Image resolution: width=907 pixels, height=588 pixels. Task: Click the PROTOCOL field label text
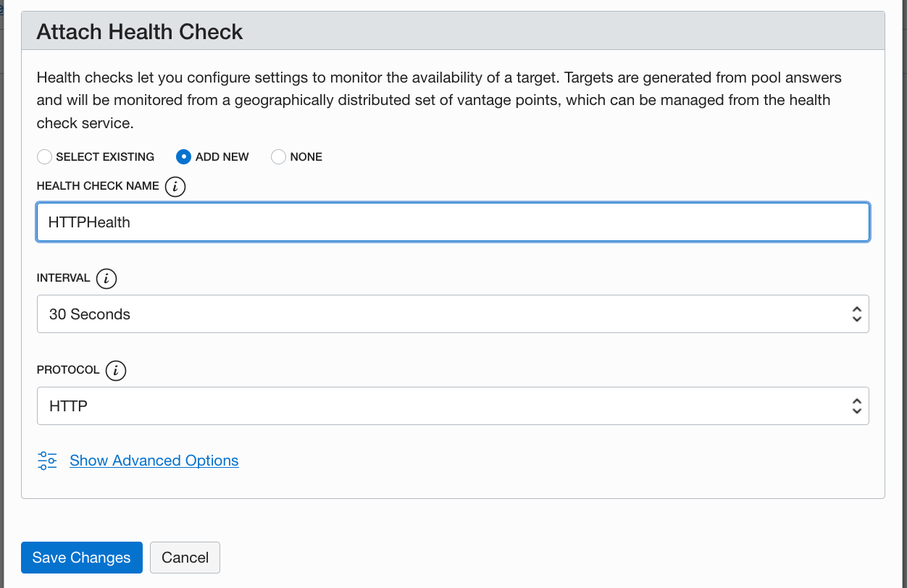tap(68, 370)
